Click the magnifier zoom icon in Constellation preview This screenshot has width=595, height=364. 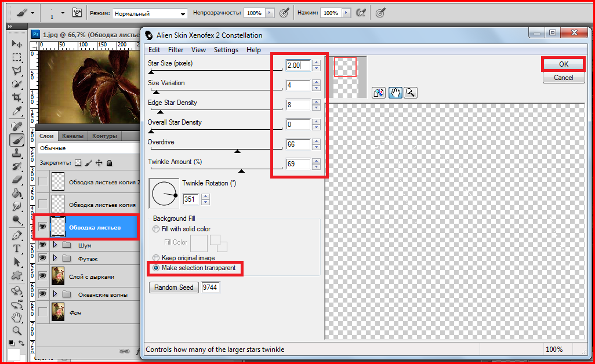410,93
